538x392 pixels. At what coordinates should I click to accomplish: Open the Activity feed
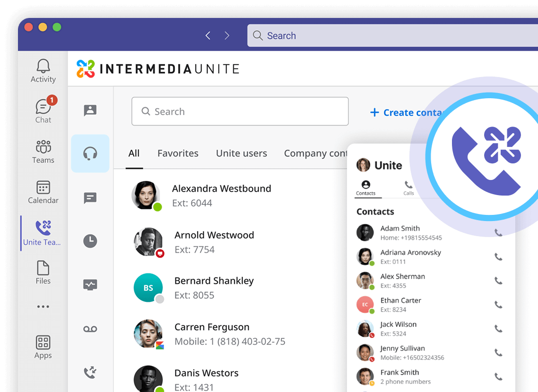point(43,71)
